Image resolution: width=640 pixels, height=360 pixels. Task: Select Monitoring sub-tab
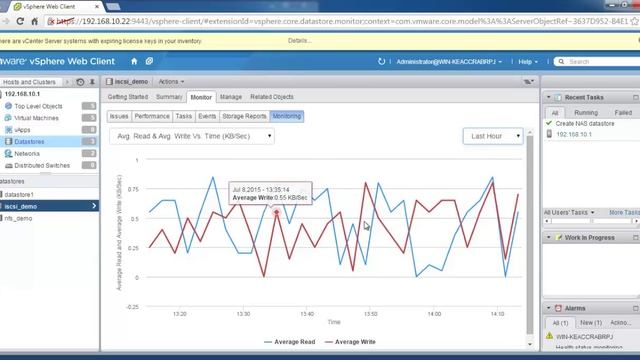pyautogui.click(x=287, y=116)
